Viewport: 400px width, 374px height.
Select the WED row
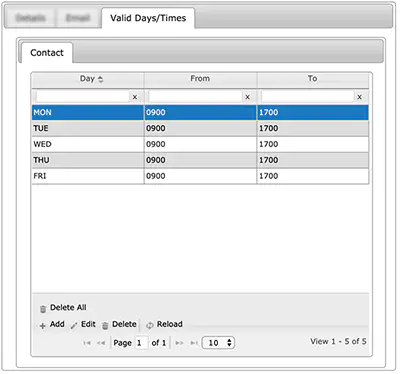click(200, 144)
